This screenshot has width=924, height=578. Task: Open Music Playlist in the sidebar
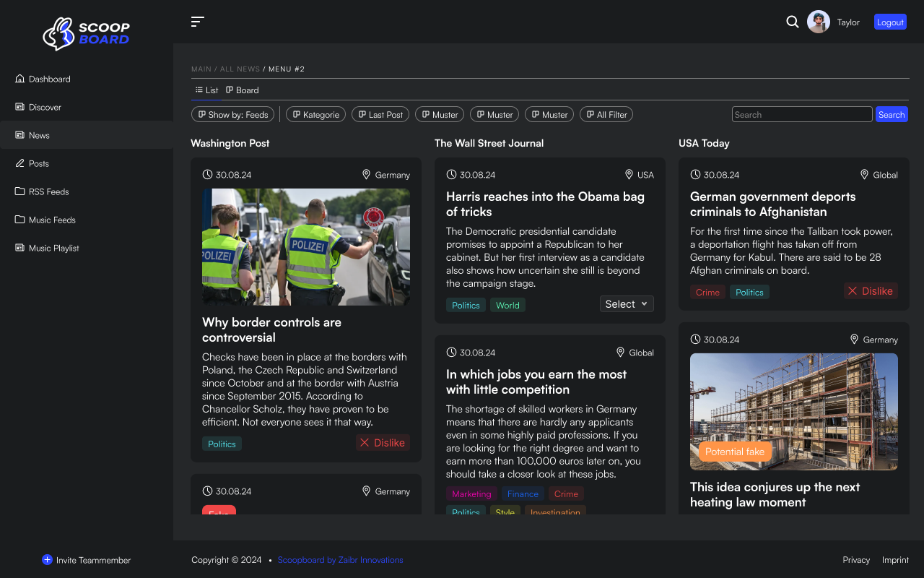click(53, 248)
